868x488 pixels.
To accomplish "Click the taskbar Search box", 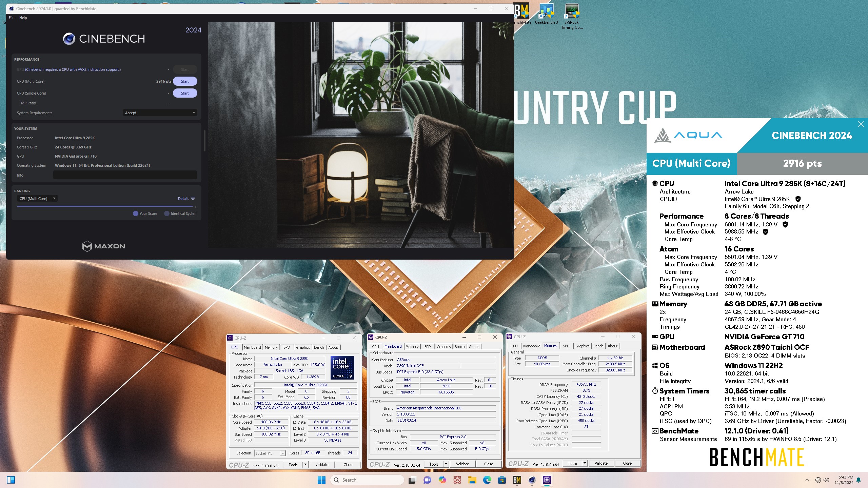I will click(367, 480).
